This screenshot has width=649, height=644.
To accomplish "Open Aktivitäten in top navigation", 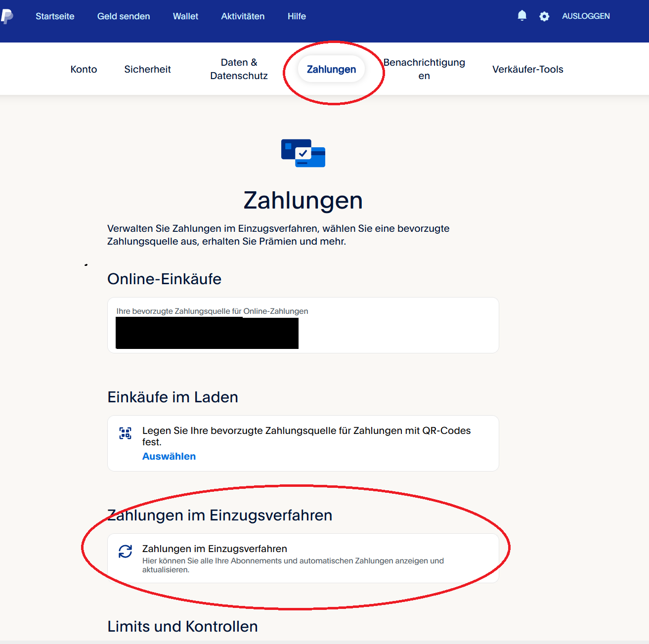I will [x=243, y=16].
